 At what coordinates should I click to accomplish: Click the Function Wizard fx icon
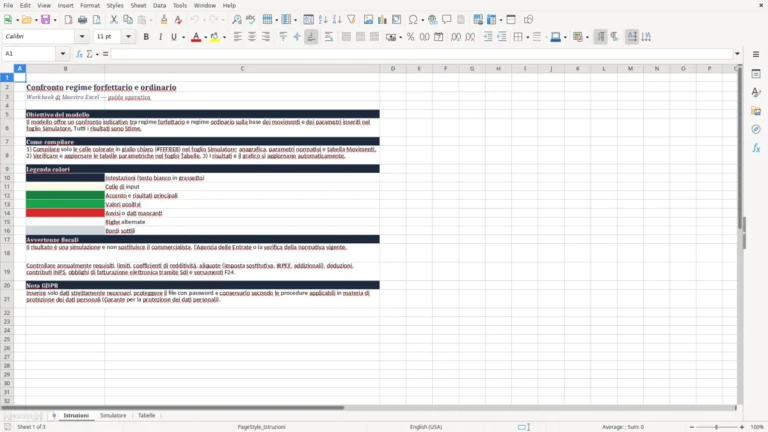click(x=79, y=54)
